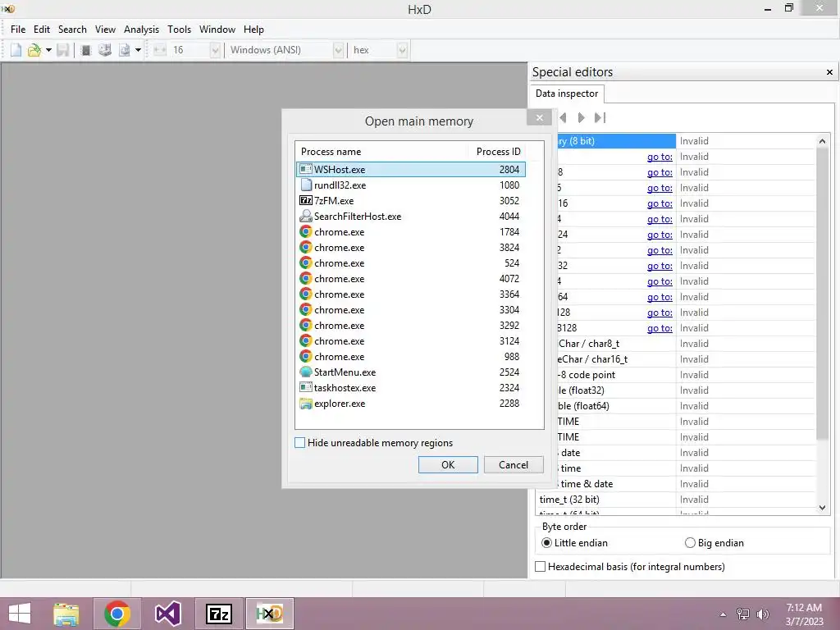
Task: Click the Cancel button in the dialog
Action: click(x=514, y=464)
